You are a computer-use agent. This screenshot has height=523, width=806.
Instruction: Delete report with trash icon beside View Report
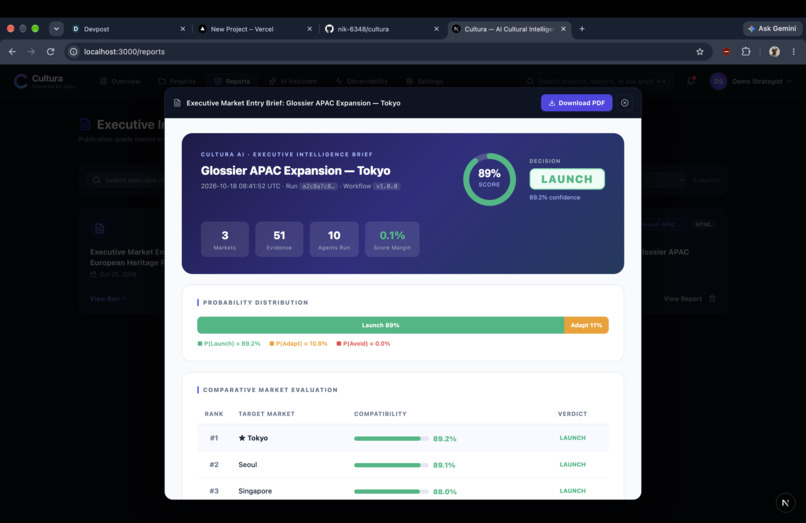click(712, 299)
